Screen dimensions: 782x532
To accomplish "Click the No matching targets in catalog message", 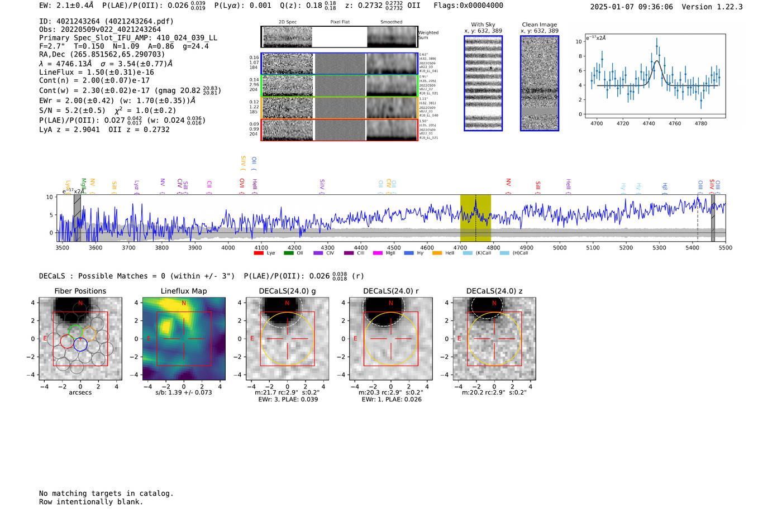I will [x=106, y=493].
